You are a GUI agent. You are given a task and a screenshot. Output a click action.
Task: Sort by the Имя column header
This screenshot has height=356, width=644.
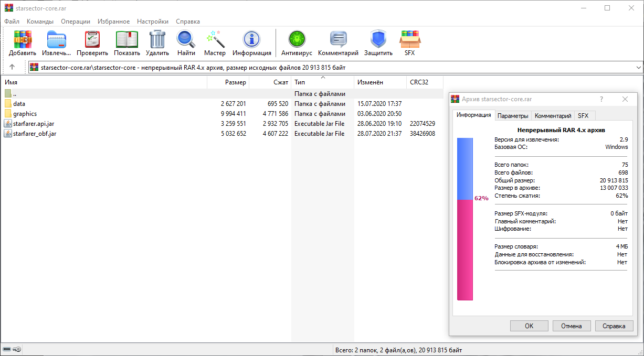coord(105,82)
